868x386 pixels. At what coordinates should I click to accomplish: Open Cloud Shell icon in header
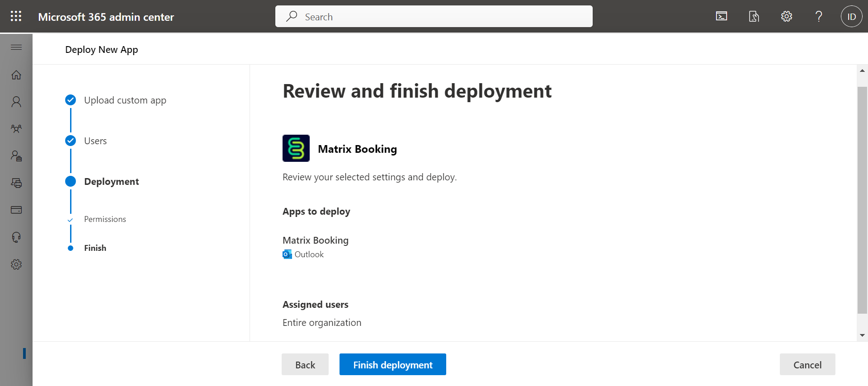pos(722,17)
